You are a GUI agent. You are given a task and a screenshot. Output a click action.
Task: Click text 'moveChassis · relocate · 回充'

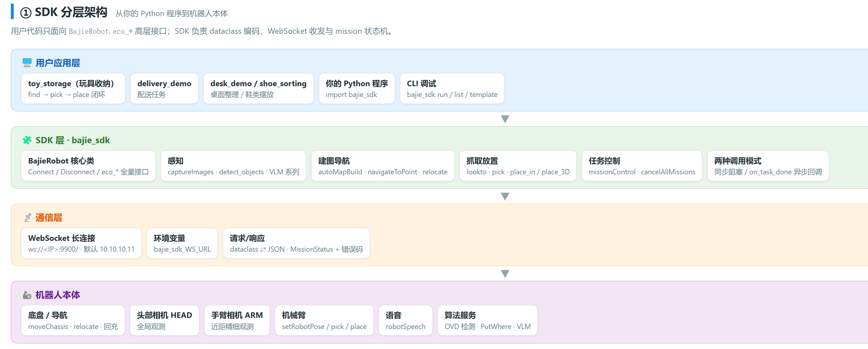(73, 326)
